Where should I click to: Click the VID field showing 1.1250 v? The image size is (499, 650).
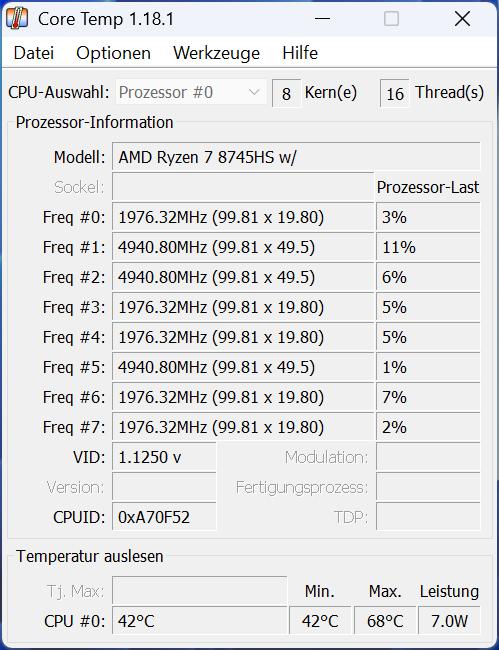[x=164, y=457]
